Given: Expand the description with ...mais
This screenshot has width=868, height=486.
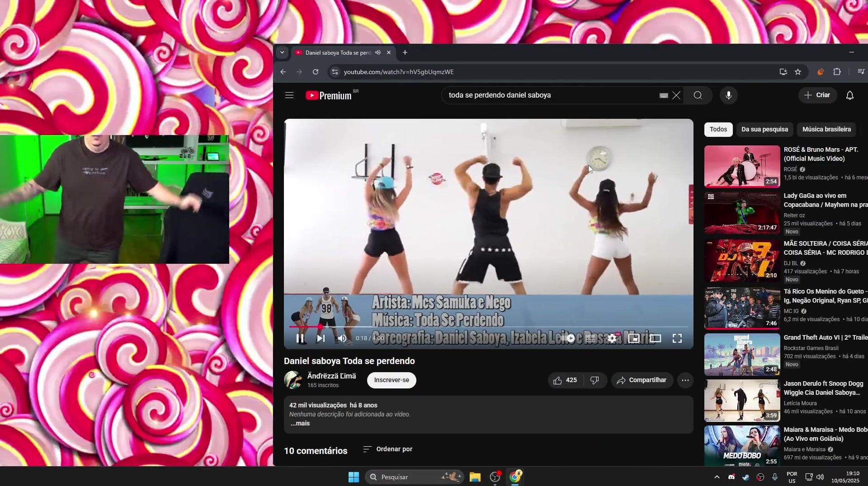Looking at the screenshot, I should (x=300, y=424).
